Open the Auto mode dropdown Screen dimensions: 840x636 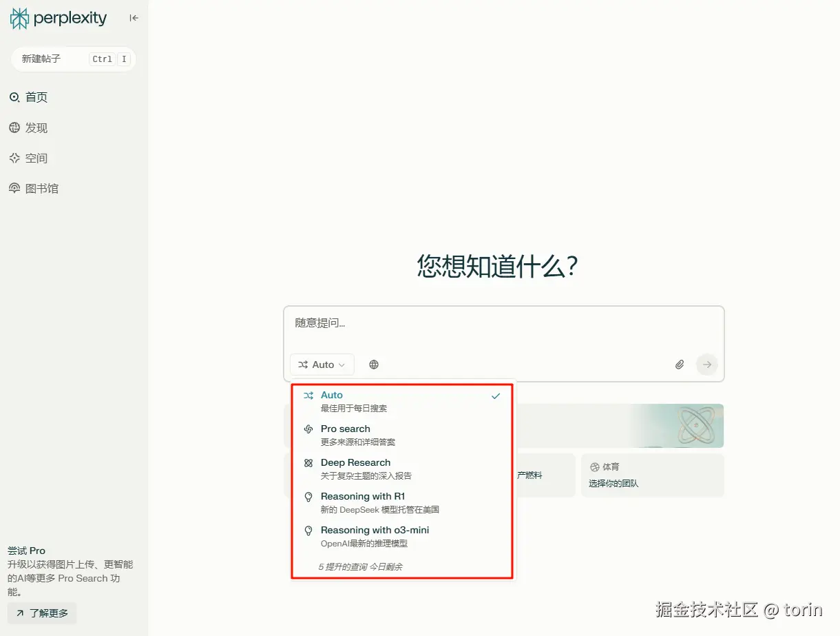coord(322,365)
